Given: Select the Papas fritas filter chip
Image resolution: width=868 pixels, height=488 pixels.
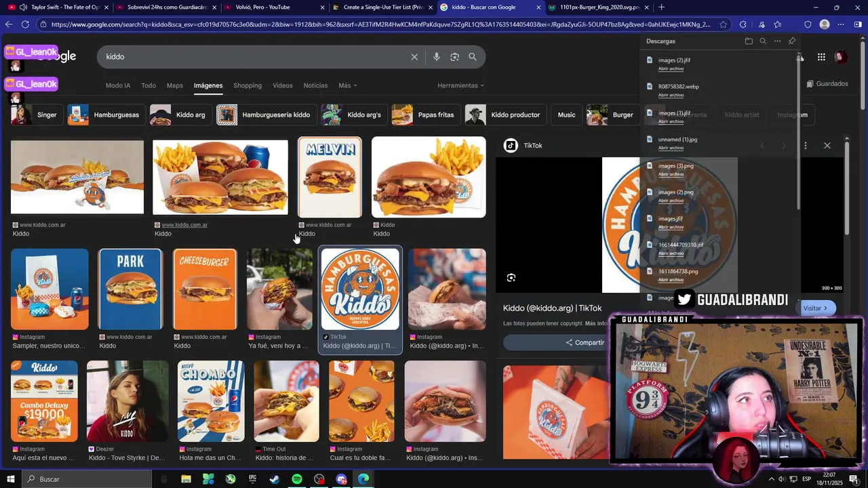Looking at the screenshot, I should pyautogui.click(x=427, y=115).
